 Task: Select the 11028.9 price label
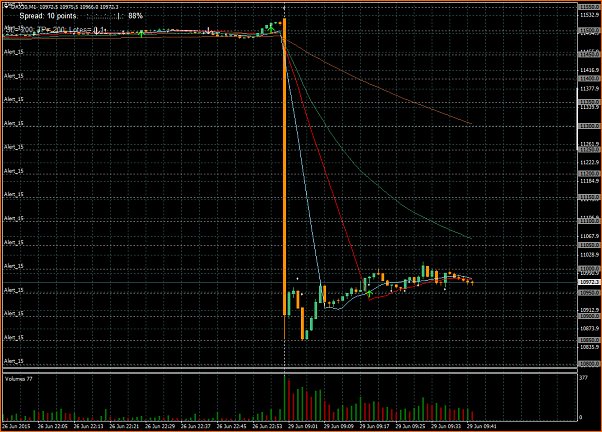(589, 255)
